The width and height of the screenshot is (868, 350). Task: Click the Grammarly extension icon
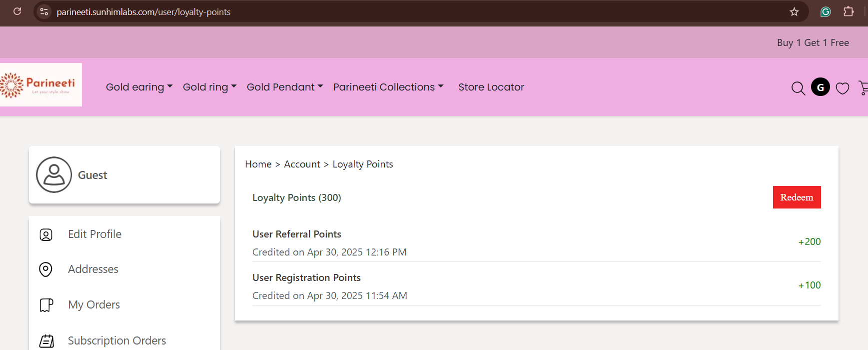coord(826,11)
